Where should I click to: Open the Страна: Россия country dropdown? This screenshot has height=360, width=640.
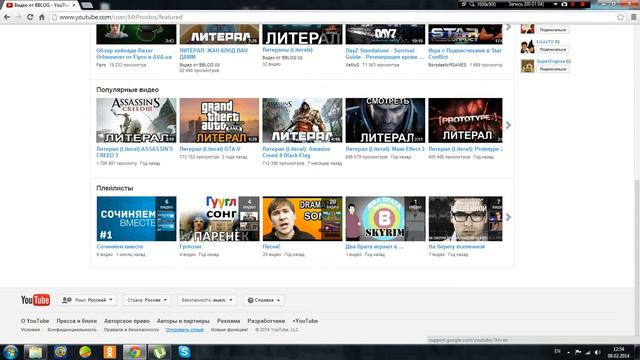(147, 300)
